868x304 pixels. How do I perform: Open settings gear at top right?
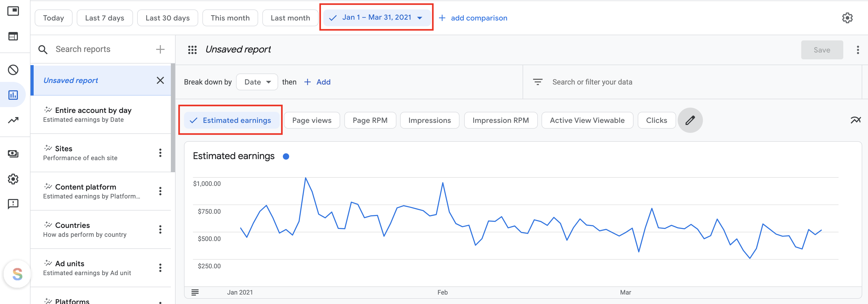(847, 18)
